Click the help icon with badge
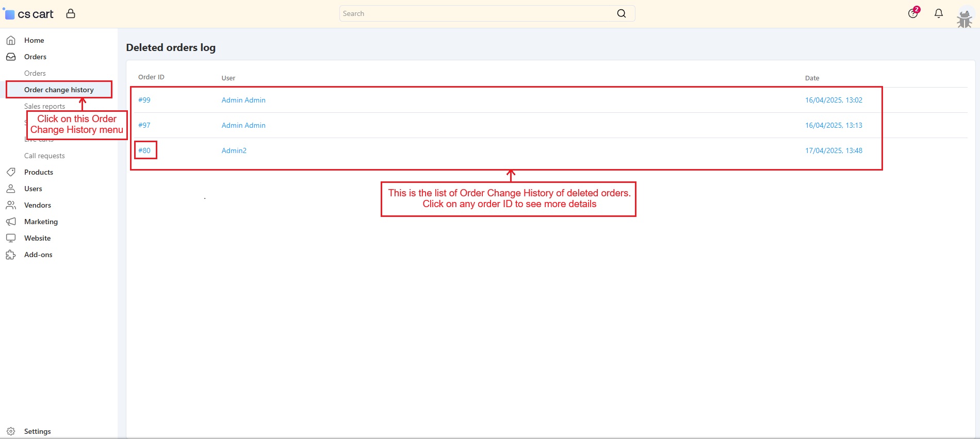The image size is (980, 439). (913, 13)
